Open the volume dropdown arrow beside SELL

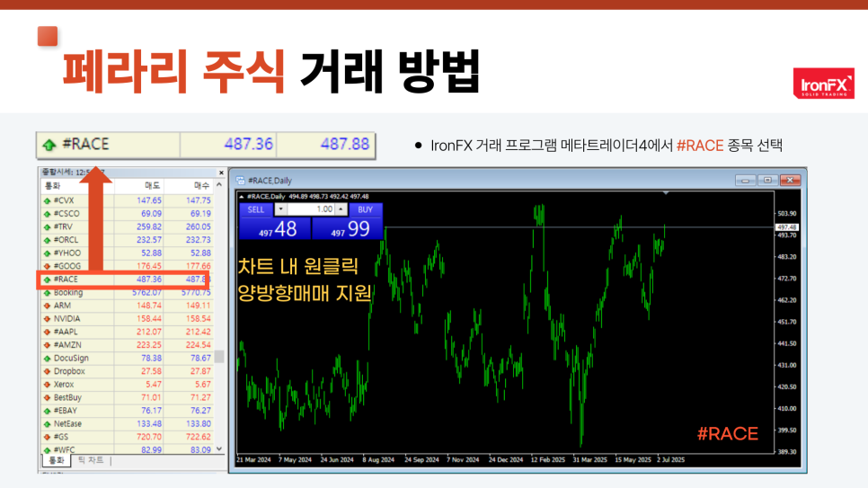tap(280, 209)
